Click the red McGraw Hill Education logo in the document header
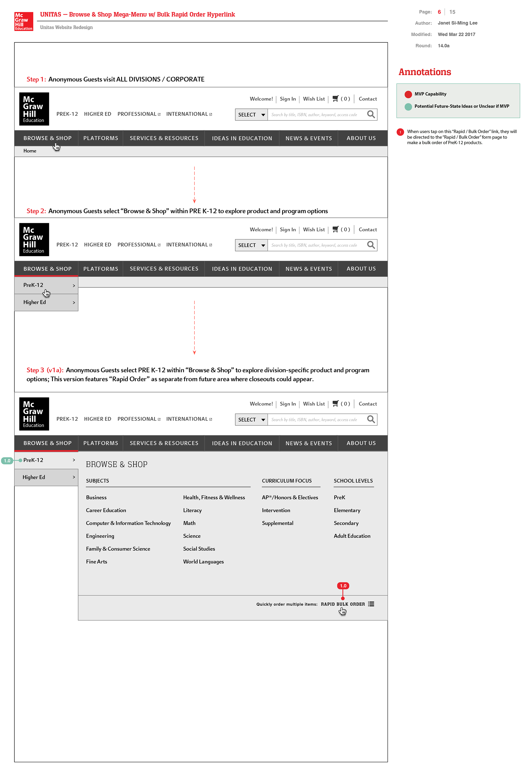The image size is (532, 778). coord(24,21)
